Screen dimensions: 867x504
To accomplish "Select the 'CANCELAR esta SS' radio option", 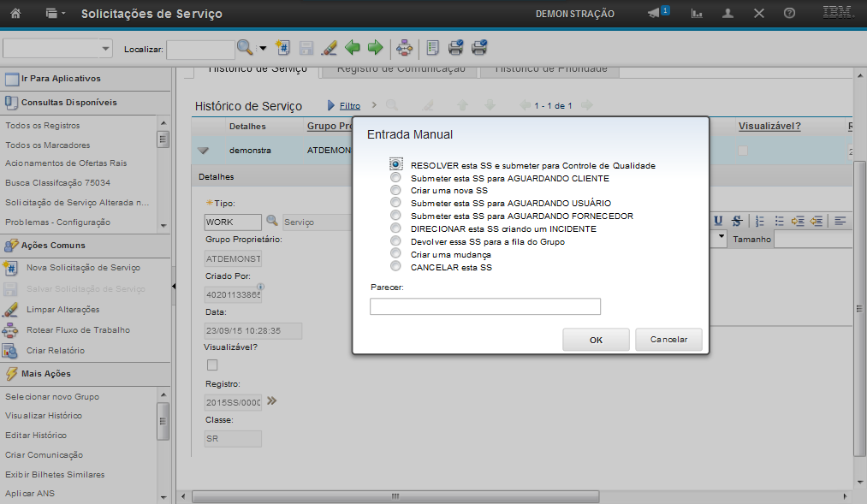I will click(x=395, y=267).
